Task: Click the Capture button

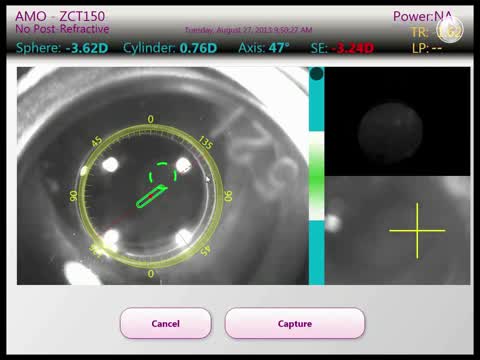Action: (x=295, y=323)
